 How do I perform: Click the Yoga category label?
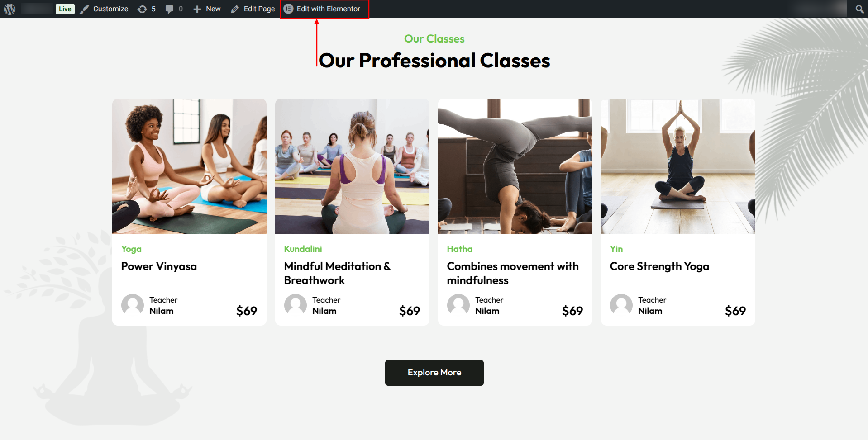point(131,249)
